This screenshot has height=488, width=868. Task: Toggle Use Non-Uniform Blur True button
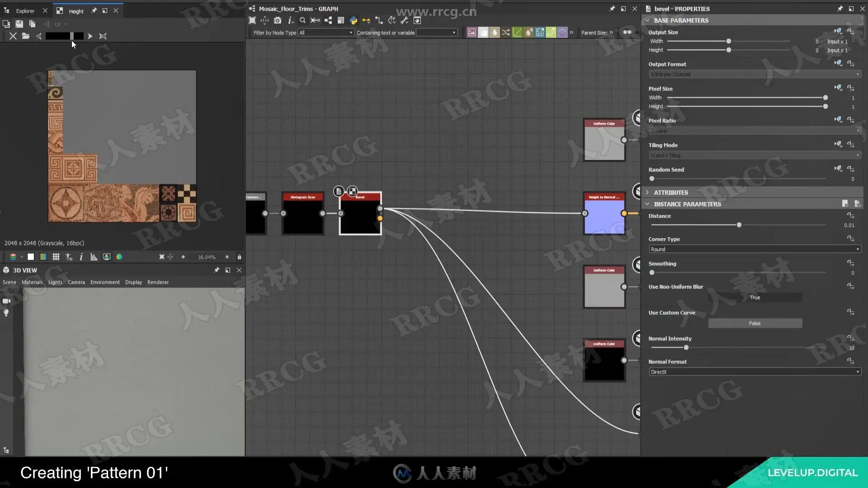pos(755,297)
